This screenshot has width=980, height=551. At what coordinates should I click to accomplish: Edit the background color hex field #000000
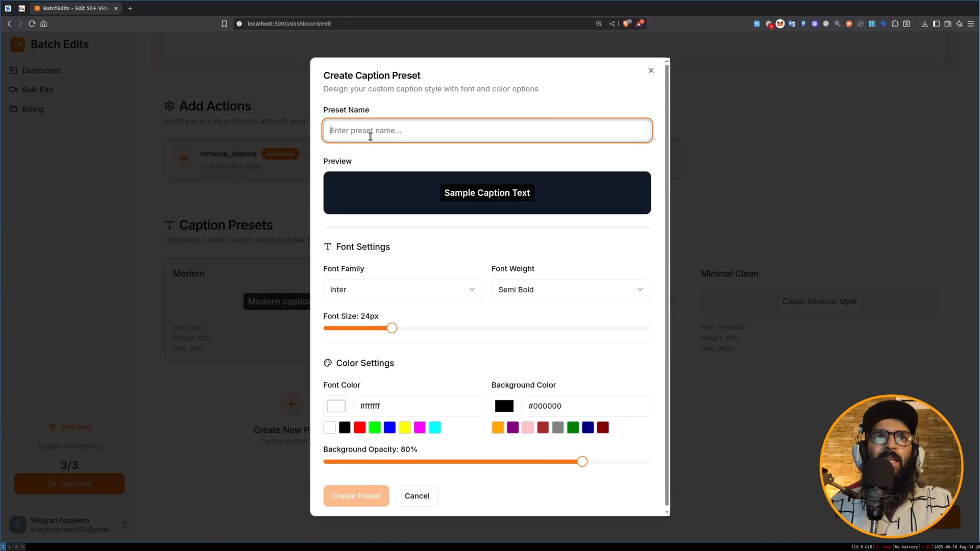(585, 406)
